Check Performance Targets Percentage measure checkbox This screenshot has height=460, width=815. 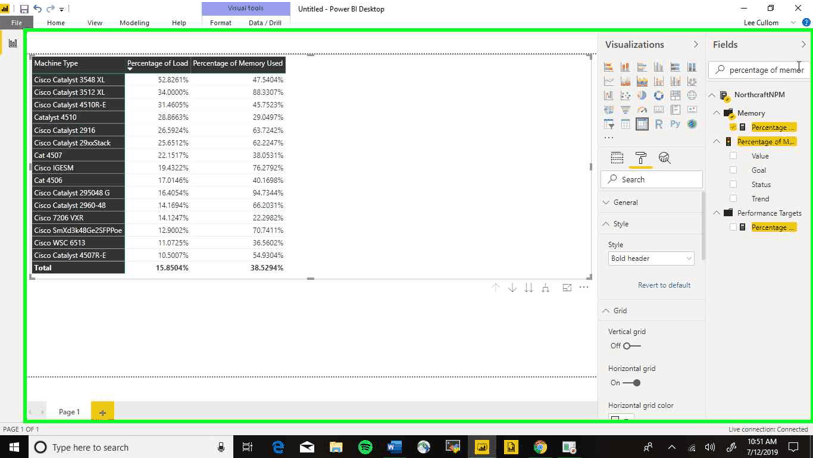click(733, 227)
